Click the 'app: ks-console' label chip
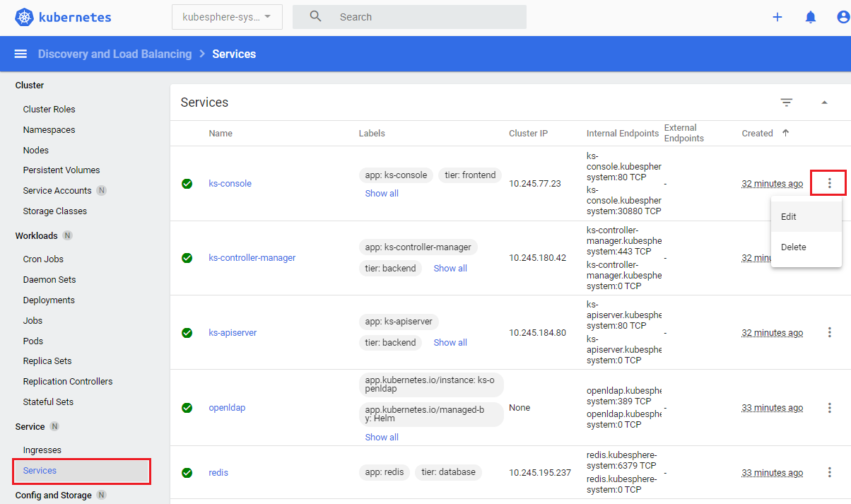 (396, 175)
